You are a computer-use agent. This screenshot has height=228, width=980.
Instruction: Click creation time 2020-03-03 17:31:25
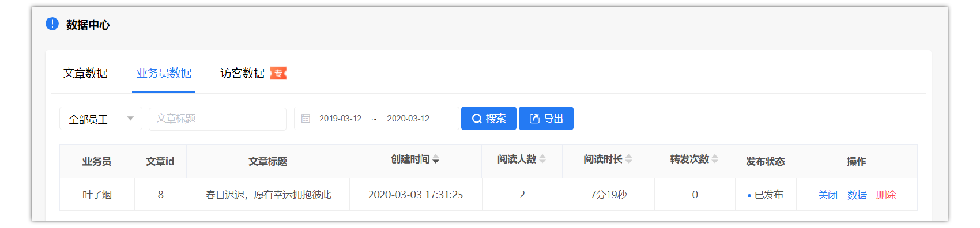[416, 195]
